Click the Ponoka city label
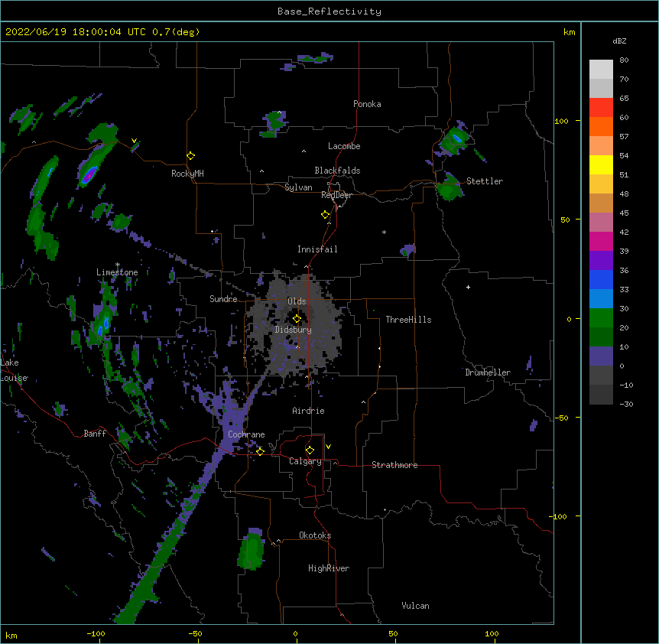Viewport: 659px width, 644px height. (x=367, y=104)
